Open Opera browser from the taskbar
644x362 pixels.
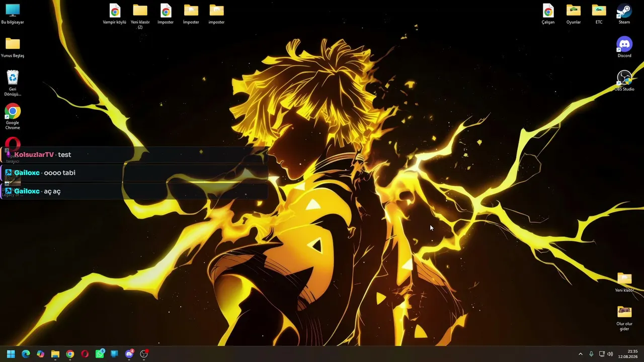click(x=85, y=354)
